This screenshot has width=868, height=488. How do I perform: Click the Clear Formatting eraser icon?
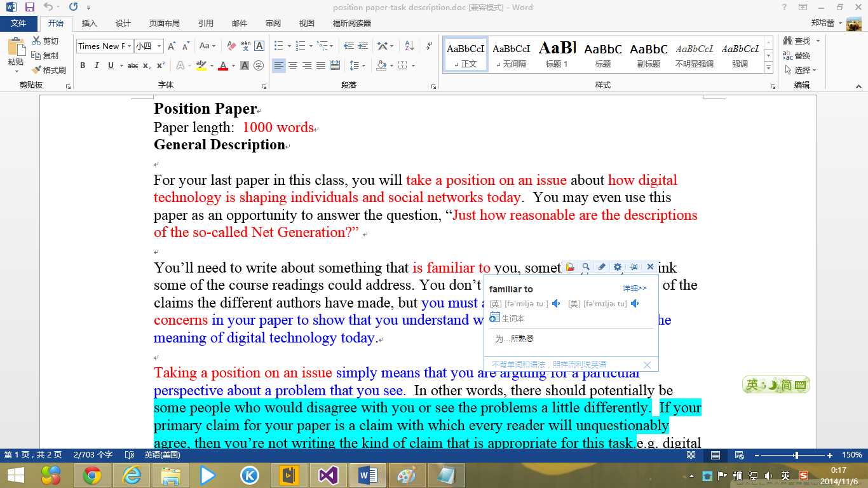pyautogui.click(x=231, y=46)
